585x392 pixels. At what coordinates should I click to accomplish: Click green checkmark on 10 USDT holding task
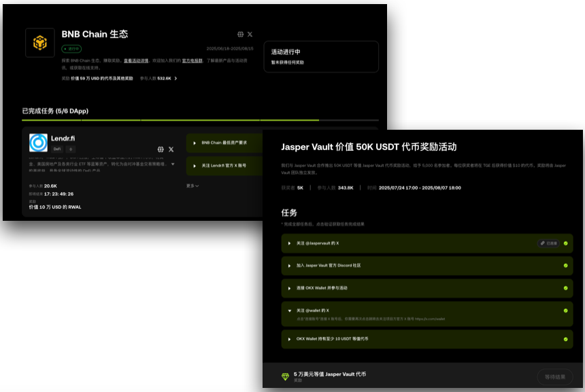click(565, 339)
